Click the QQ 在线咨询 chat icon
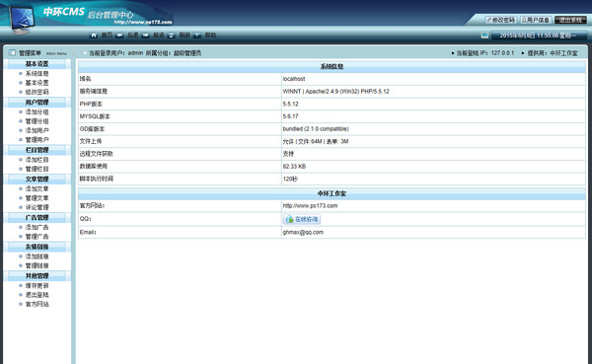Screen dimensions: 592x364 coord(289,219)
